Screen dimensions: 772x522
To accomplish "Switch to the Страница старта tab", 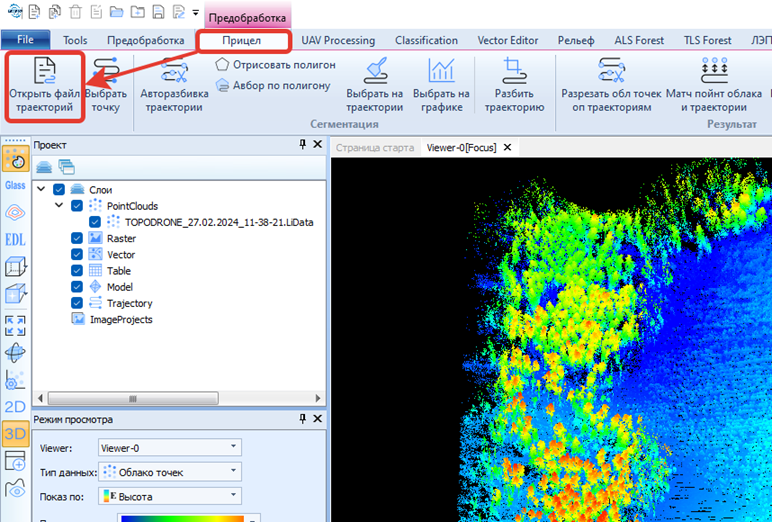I will point(375,147).
